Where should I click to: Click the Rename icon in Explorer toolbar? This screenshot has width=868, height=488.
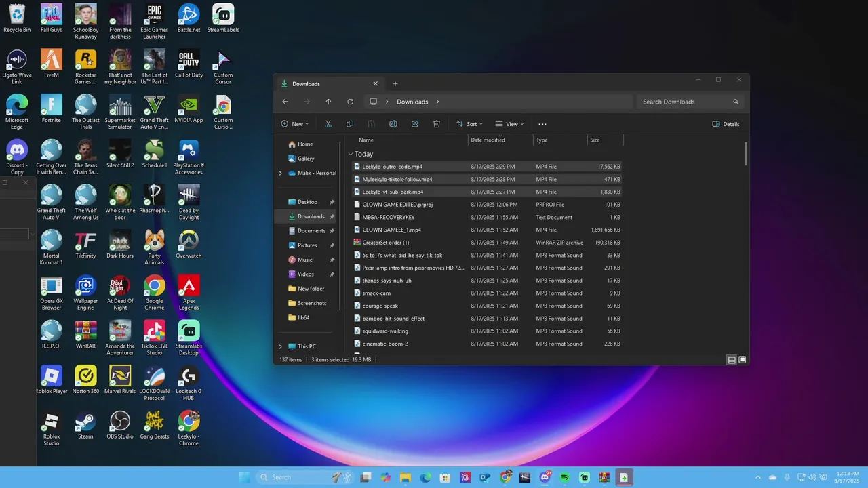(x=393, y=124)
